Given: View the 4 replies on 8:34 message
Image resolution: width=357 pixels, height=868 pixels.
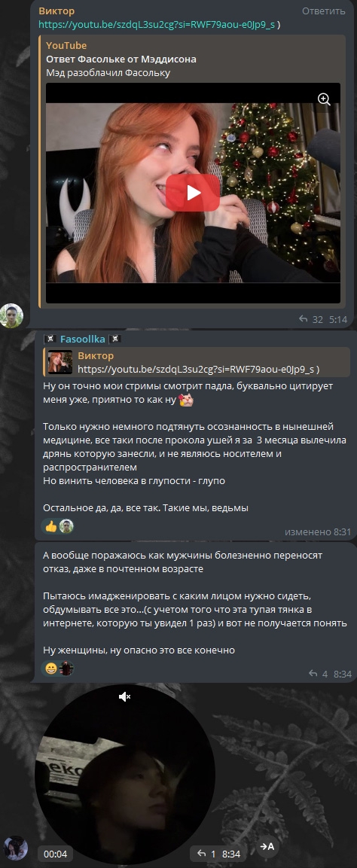Looking at the screenshot, I should click(x=319, y=674).
